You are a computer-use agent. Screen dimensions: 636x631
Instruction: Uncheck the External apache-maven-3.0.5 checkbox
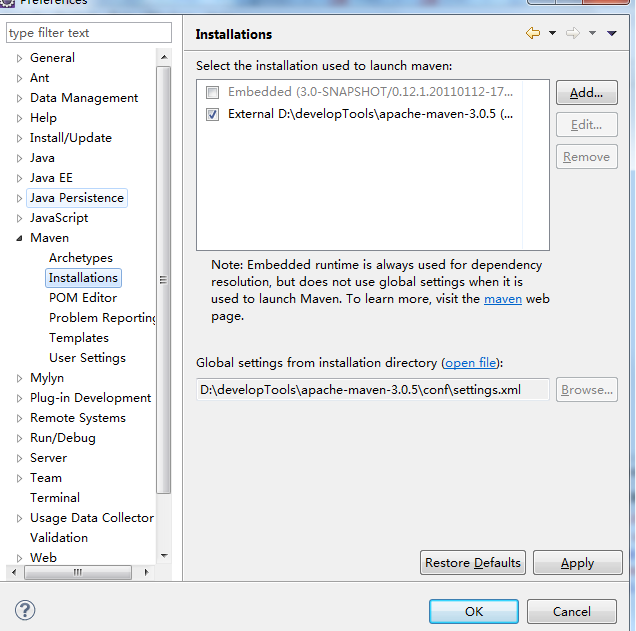(212, 114)
